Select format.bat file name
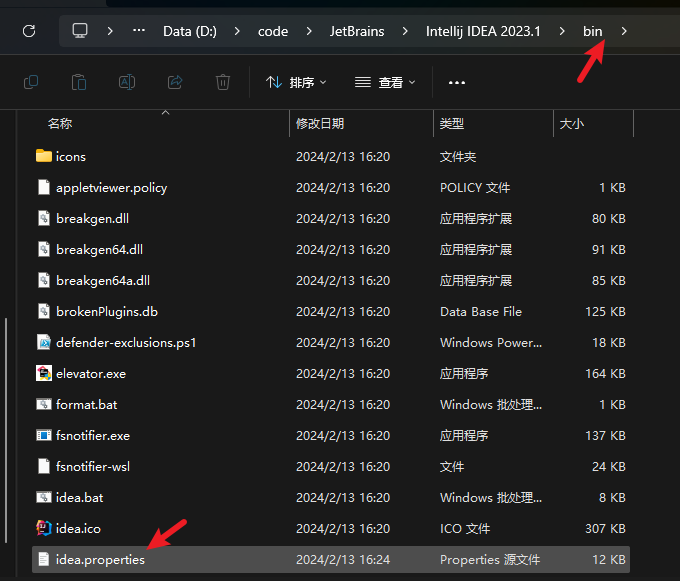The height and width of the screenshot is (581, 680). [86, 405]
